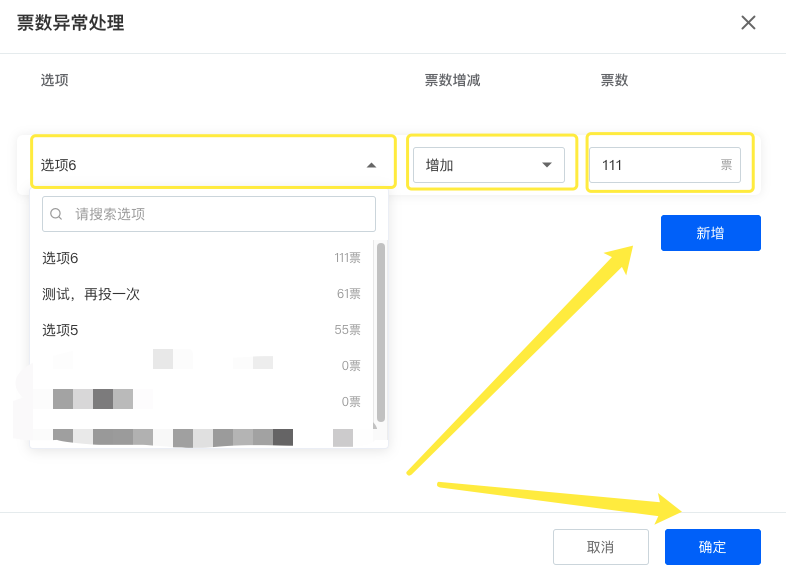Close the 票数异常处理 dialog with the X icon
The width and height of the screenshot is (786, 578).
click(748, 22)
